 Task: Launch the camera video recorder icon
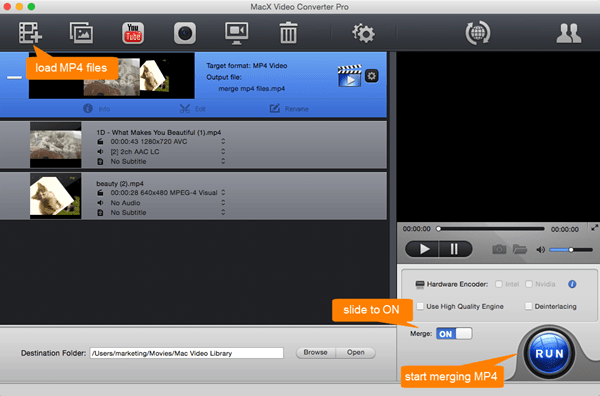(x=185, y=33)
